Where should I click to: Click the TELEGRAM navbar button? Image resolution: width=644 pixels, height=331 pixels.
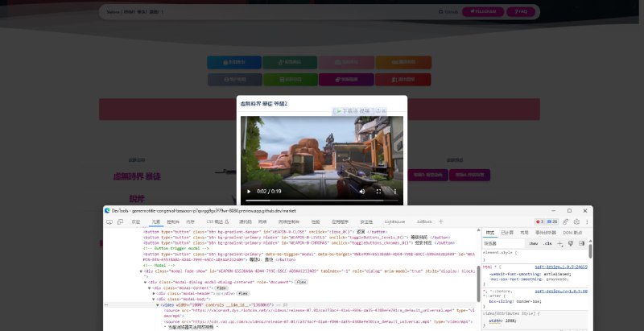point(483,11)
